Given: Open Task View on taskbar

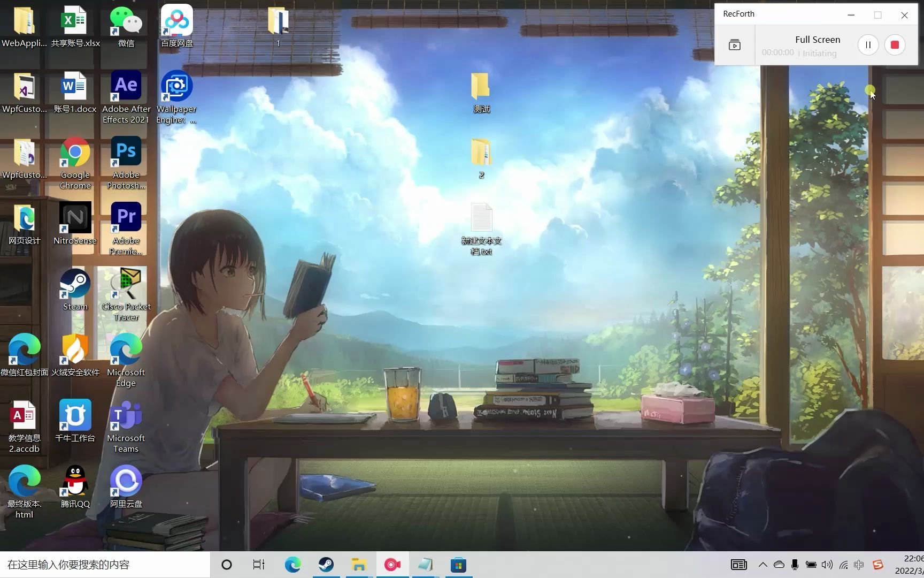Looking at the screenshot, I should click(259, 565).
